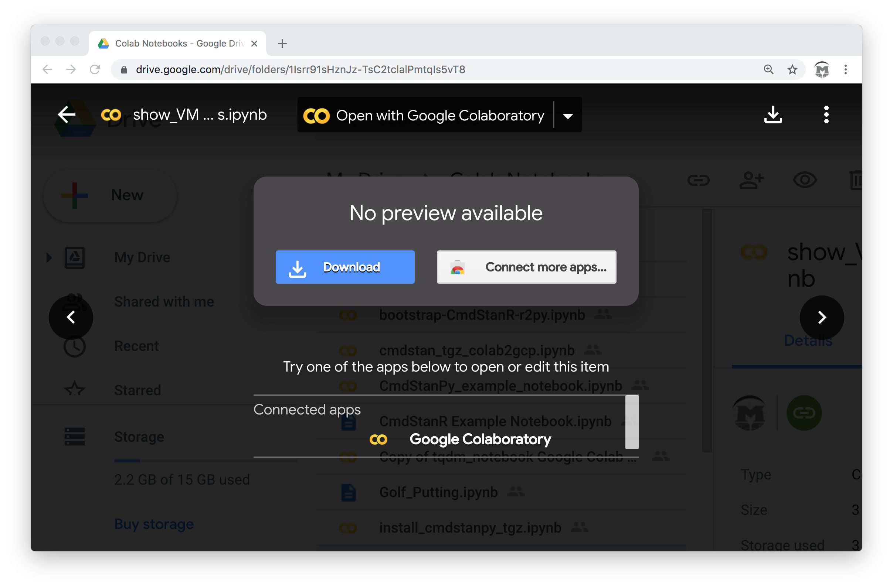This screenshot has height=588, width=893.
Task: Open a new browser tab
Action: point(282,44)
